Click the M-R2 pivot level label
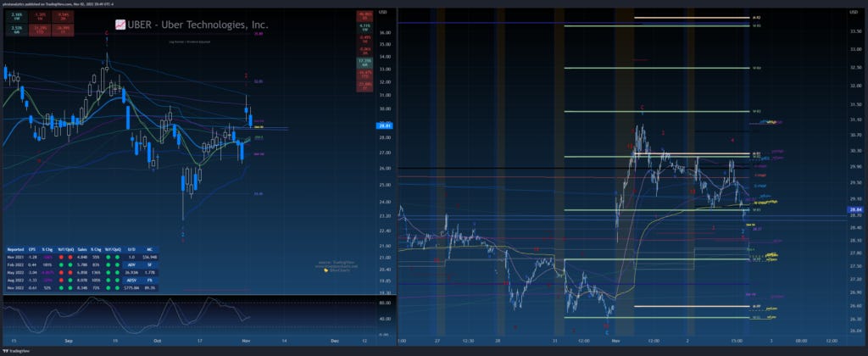 (x=757, y=18)
